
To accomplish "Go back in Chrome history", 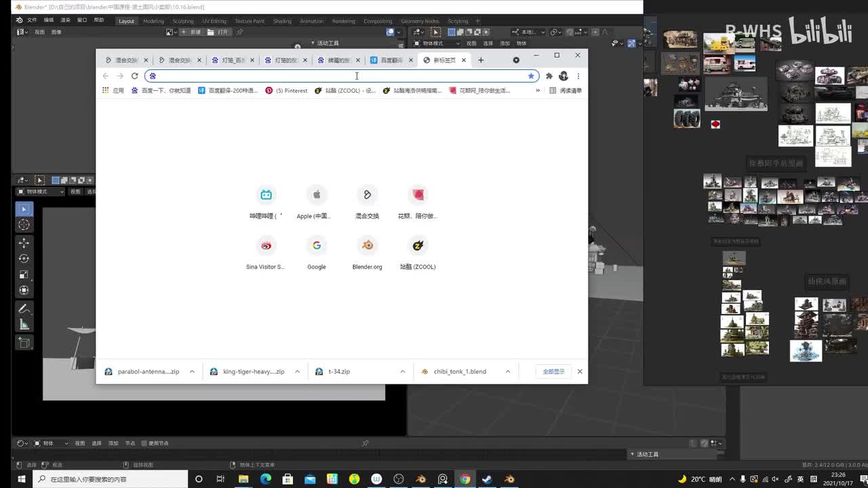I will (106, 76).
